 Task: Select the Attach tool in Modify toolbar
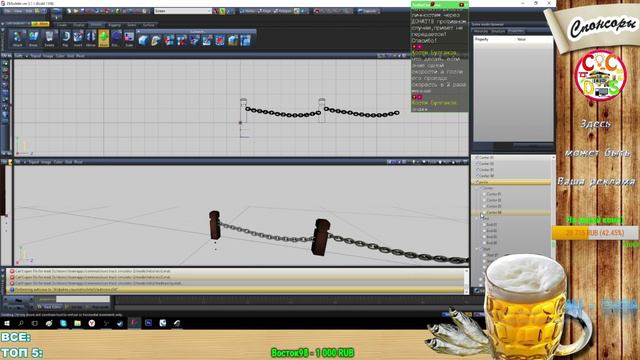tap(17, 39)
